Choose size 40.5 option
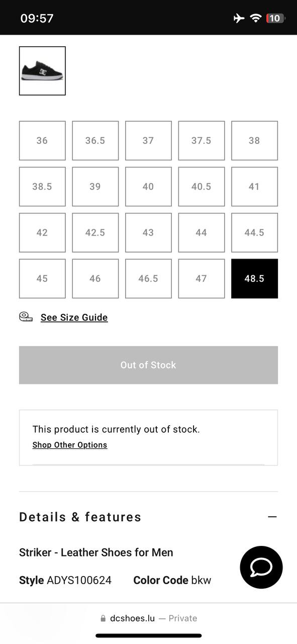Viewport: 297px width, 644px height. point(202,187)
